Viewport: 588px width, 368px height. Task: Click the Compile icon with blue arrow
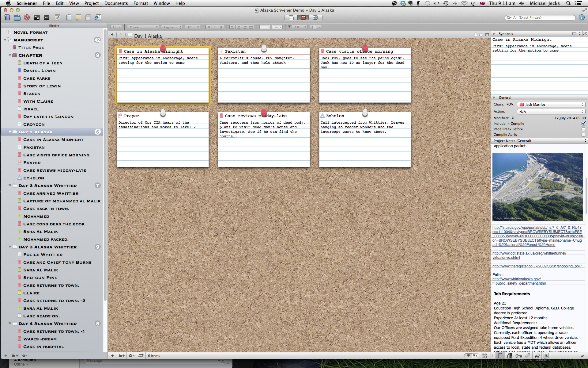click(x=98, y=17)
